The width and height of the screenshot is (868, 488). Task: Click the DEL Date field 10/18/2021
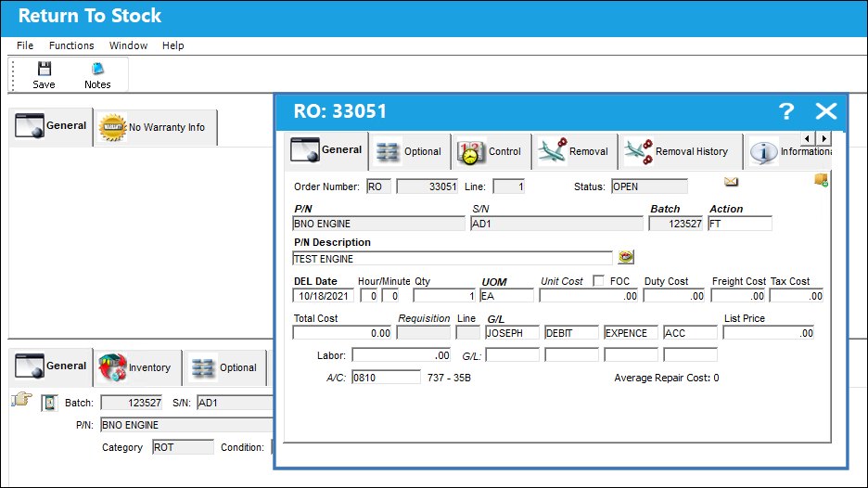[324, 296]
